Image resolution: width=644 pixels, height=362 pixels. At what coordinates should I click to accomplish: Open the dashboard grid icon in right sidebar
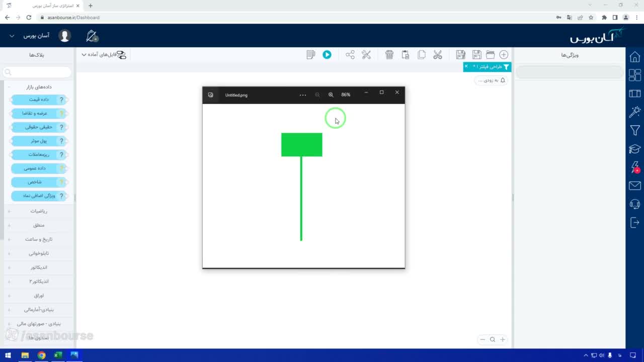(x=635, y=75)
